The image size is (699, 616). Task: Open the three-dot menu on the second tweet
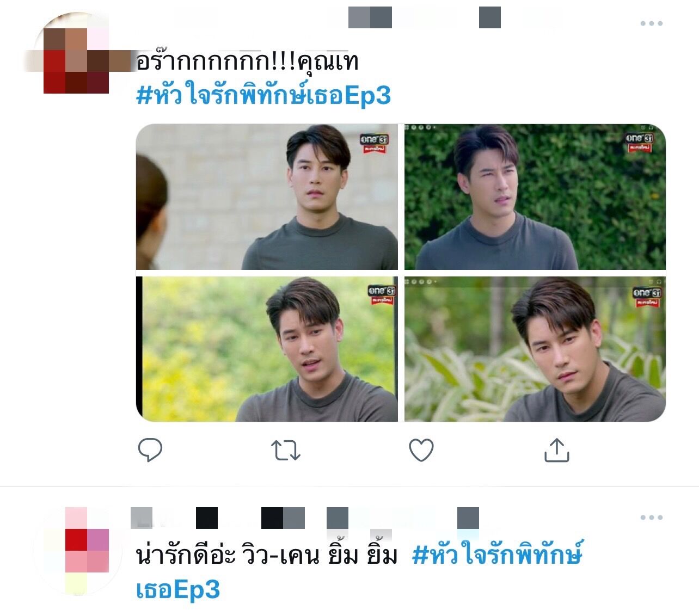(x=651, y=518)
